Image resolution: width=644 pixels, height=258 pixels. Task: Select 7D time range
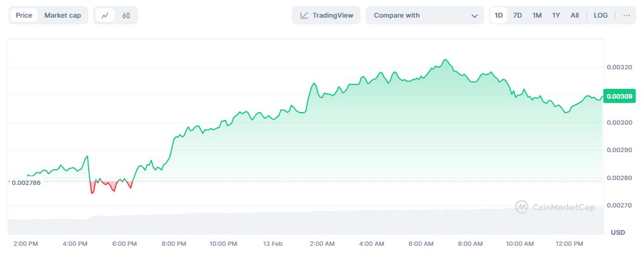point(518,16)
